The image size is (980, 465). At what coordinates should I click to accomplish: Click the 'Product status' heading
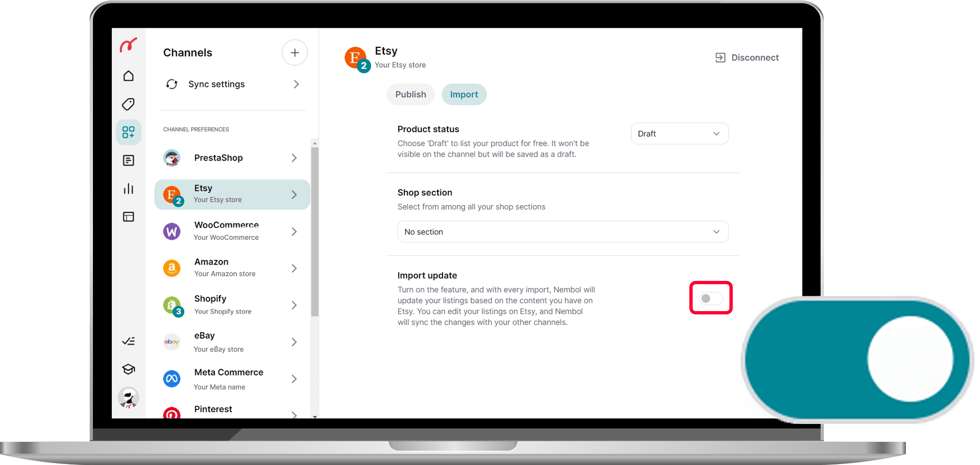click(428, 129)
